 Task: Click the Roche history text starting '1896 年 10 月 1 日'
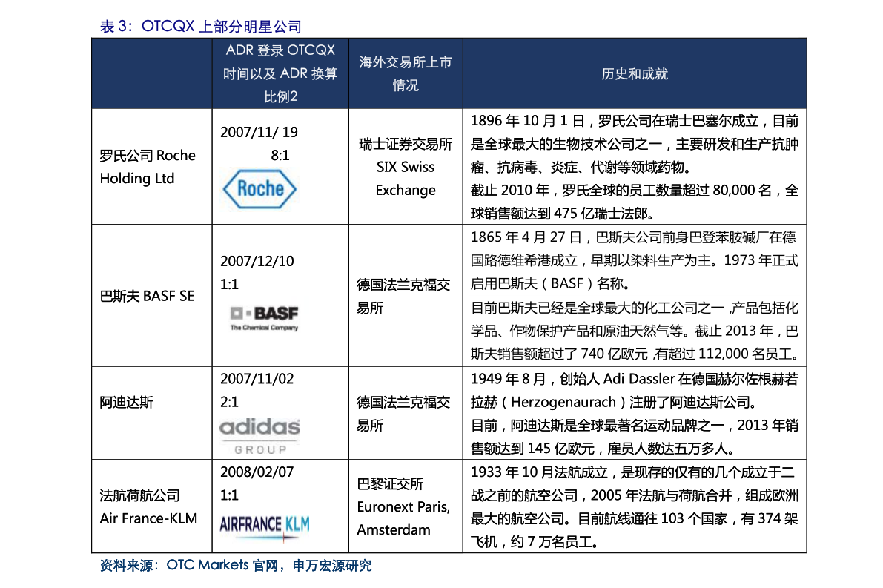[635, 144]
